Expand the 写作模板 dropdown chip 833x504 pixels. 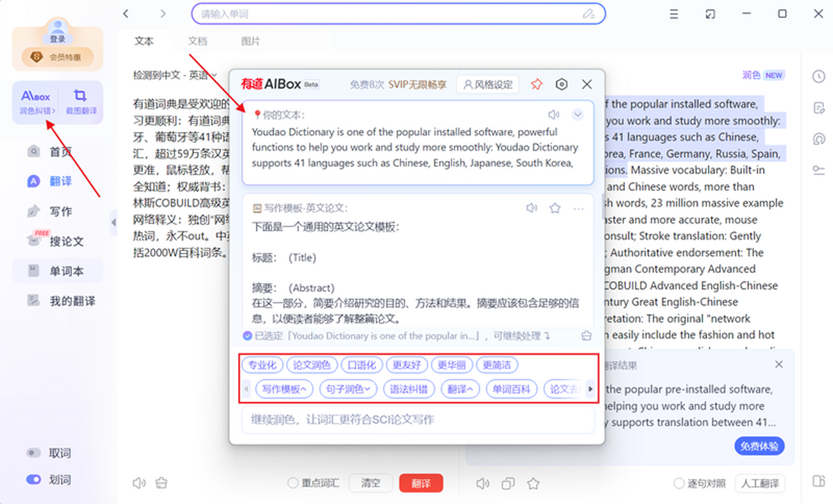point(285,389)
